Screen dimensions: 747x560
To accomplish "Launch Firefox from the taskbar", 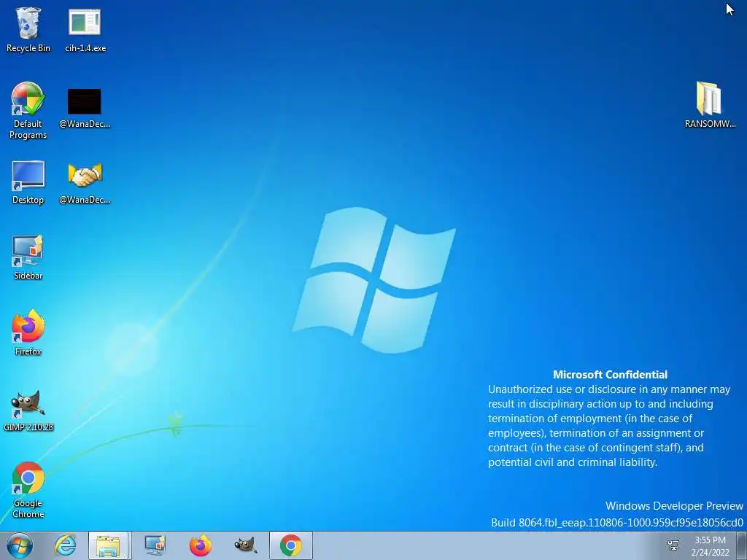I will pyautogui.click(x=200, y=545).
